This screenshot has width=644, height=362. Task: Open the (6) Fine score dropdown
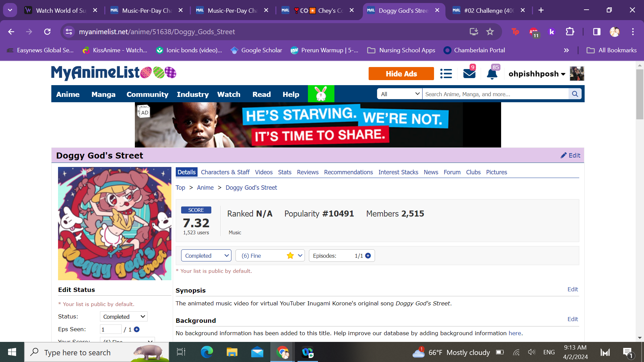pos(270,256)
